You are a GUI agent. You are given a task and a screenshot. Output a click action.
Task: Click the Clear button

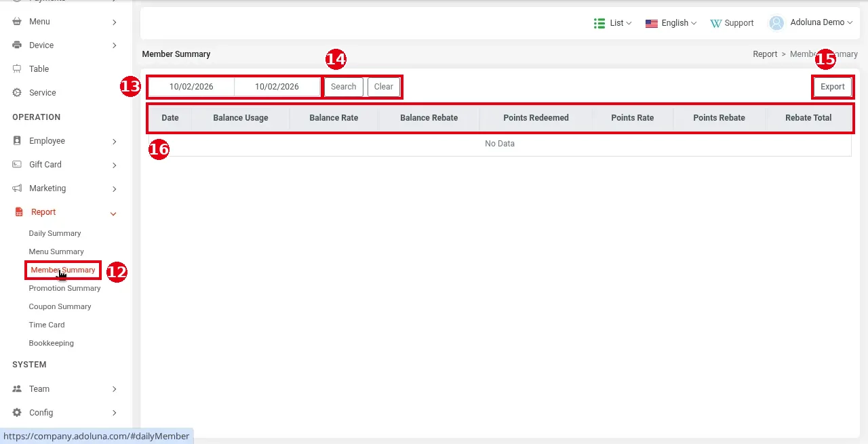coord(383,87)
